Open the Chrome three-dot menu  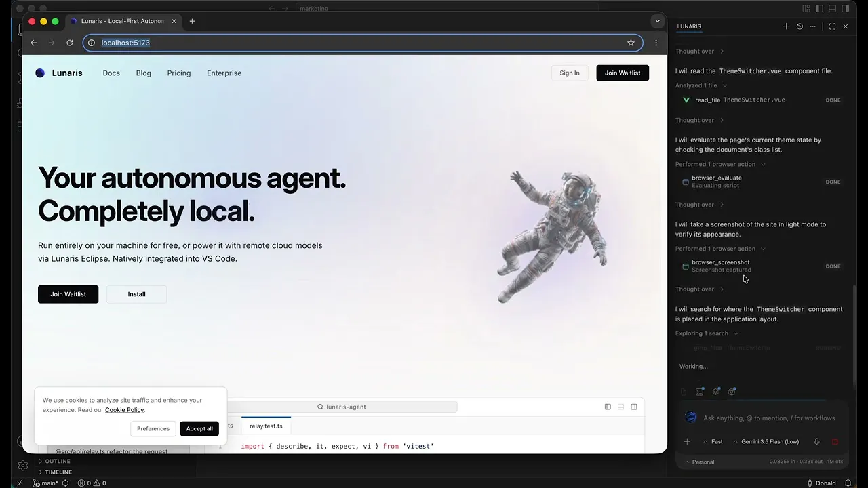[x=656, y=43]
